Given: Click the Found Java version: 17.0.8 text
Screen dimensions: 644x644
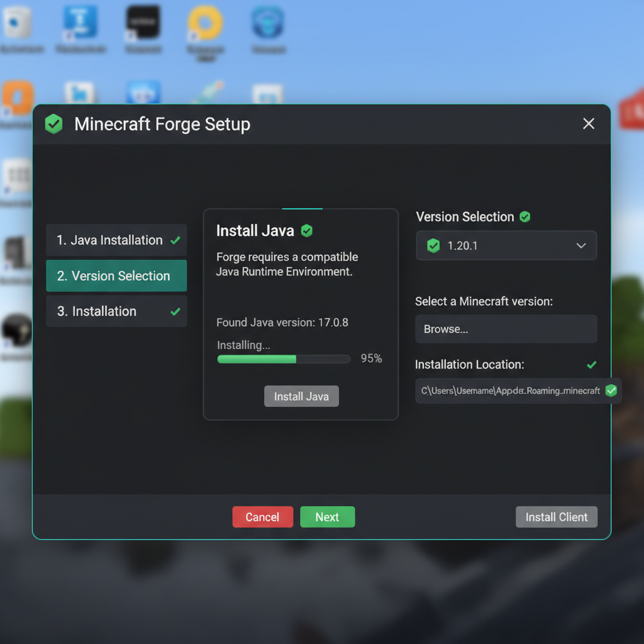Looking at the screenshot, I should (x=282, y=323).
